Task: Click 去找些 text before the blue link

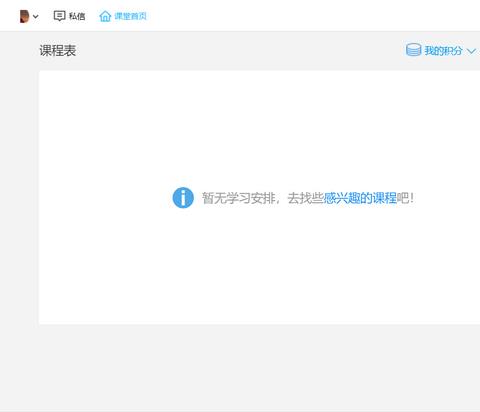Action: point(306,198)
